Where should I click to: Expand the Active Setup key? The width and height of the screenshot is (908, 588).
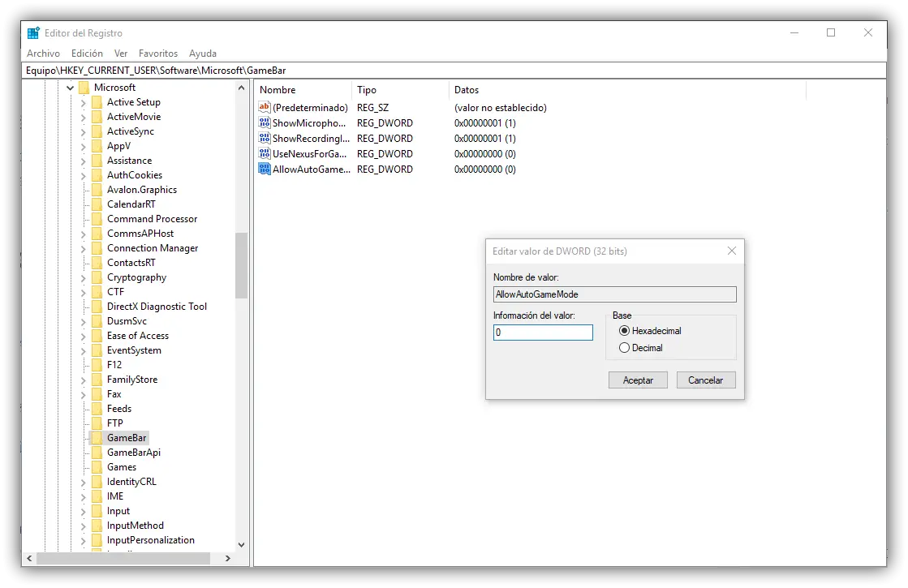coord(83,102)
